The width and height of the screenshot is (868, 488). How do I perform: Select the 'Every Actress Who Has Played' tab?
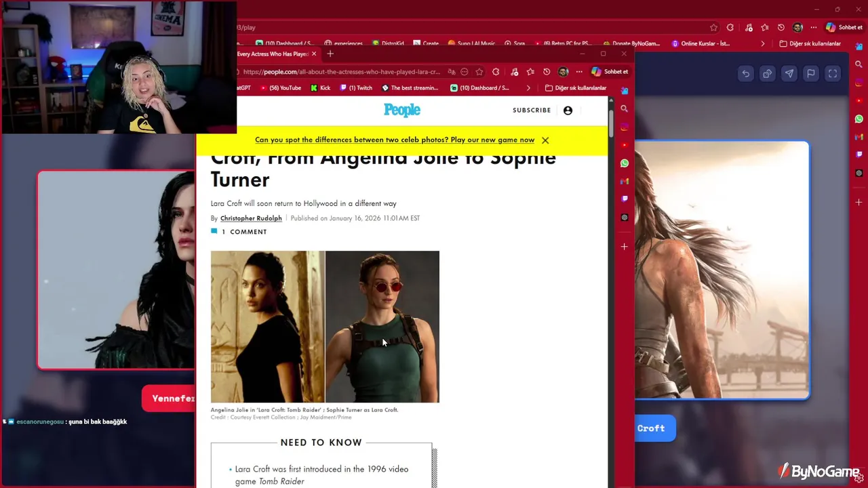click(x=273, y=54)
